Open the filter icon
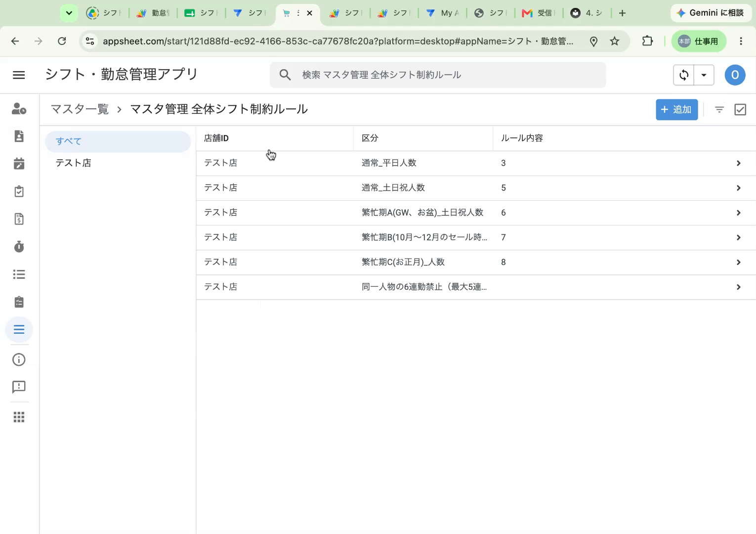 719,110
